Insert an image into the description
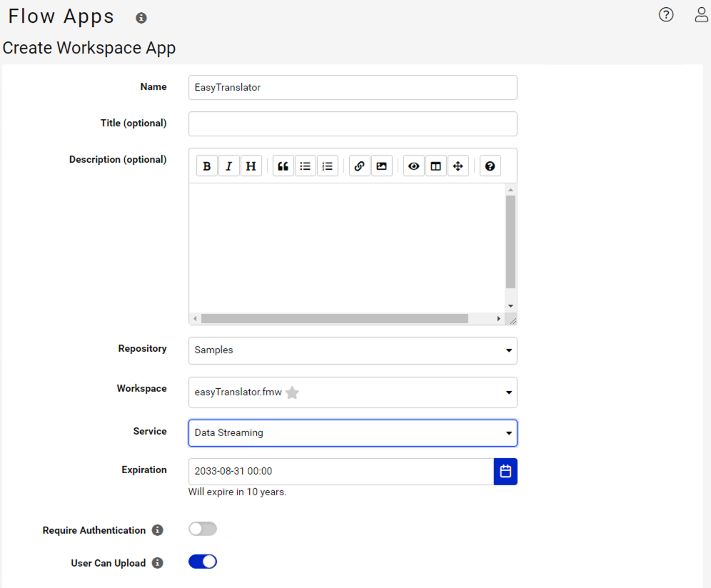 (382, 166)
